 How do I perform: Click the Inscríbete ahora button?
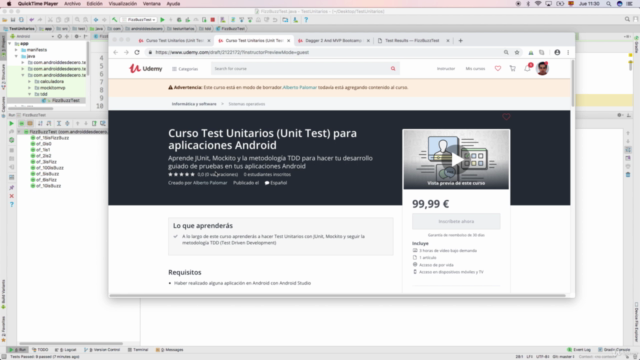point(456,221)
